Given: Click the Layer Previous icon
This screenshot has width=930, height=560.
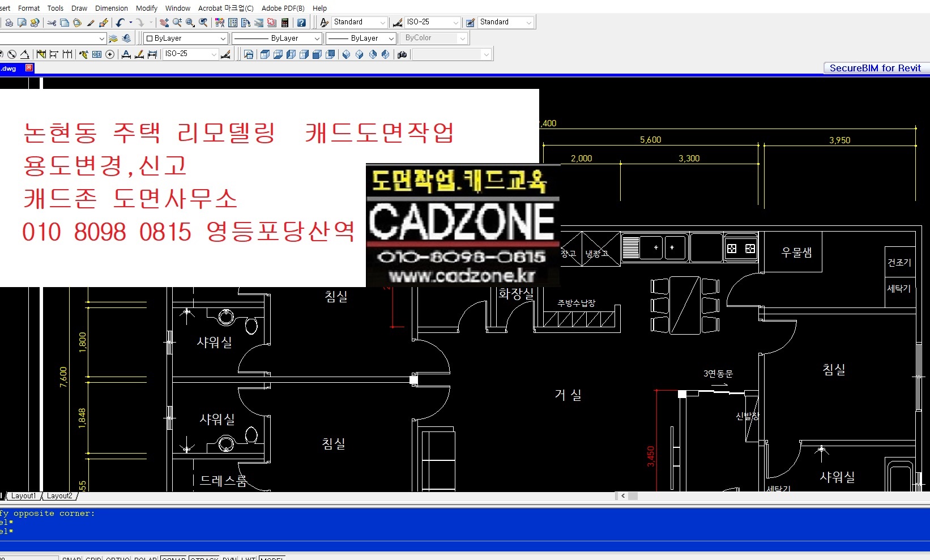Looking at the screenshot, I should (126, 39).
